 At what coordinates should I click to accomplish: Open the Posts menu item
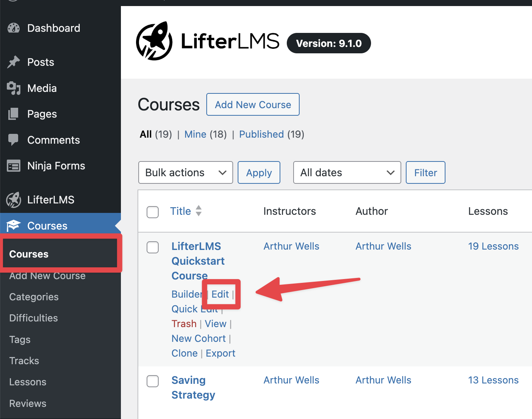tap(41, 62)
